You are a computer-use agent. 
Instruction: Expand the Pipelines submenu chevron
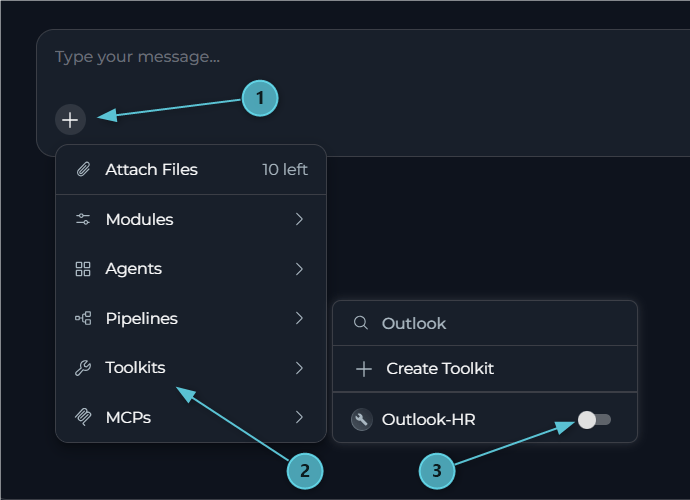click(299, 318)
